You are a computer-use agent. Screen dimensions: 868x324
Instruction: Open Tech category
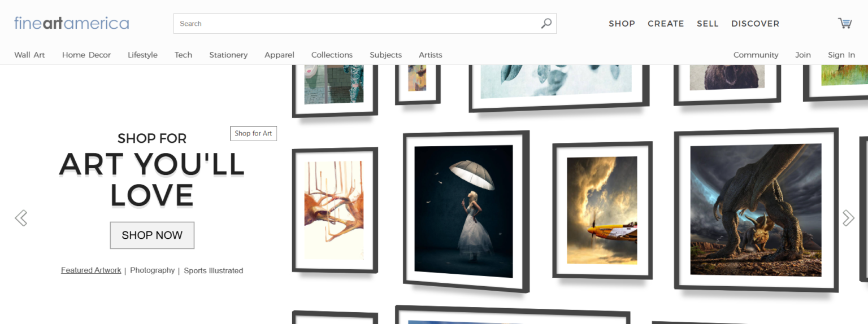click(183, 55)
